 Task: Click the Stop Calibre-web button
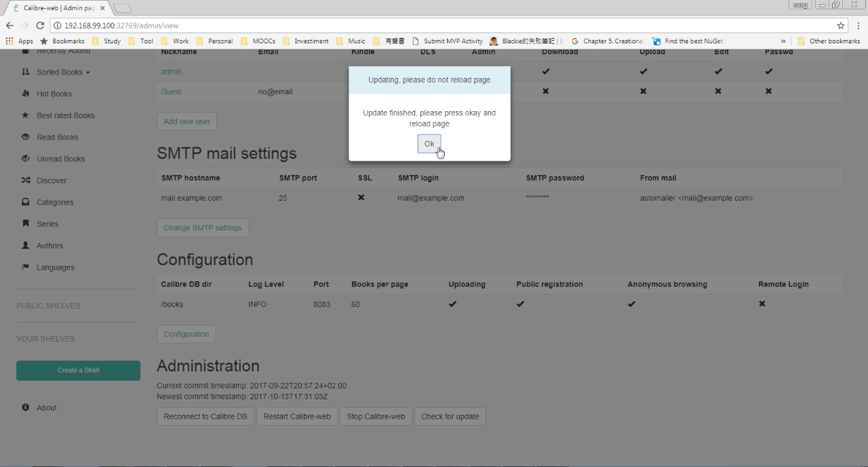click(x=376, y=417)
